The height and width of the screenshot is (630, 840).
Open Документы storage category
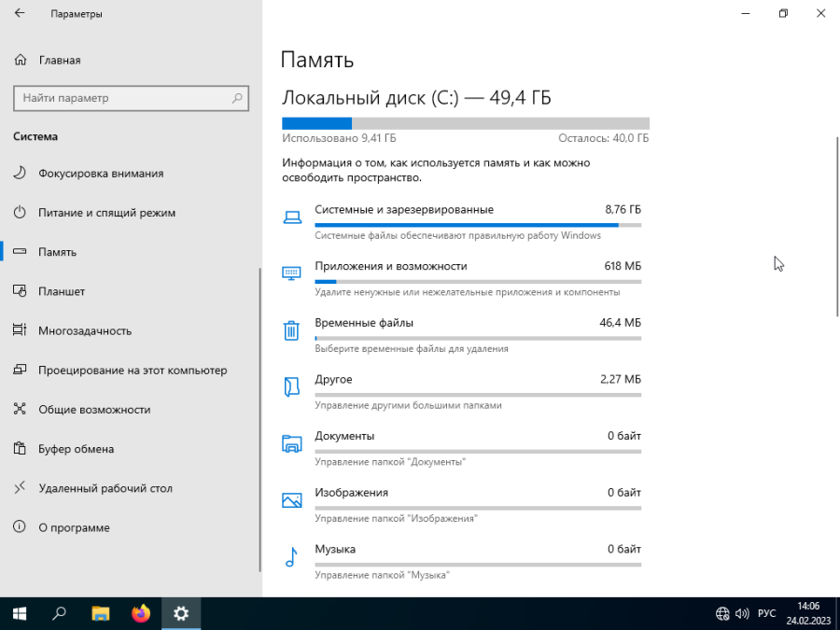tap(462, 448)
